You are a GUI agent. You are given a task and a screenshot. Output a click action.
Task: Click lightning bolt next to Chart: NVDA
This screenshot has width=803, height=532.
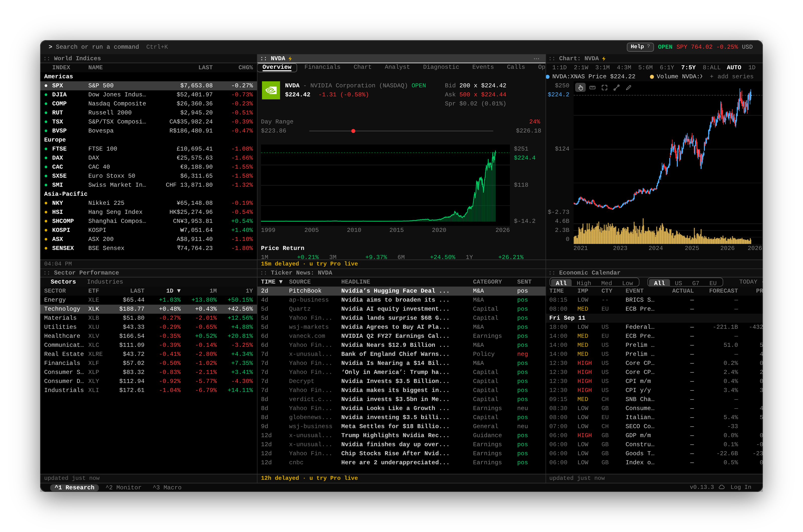tap(604, 58)
